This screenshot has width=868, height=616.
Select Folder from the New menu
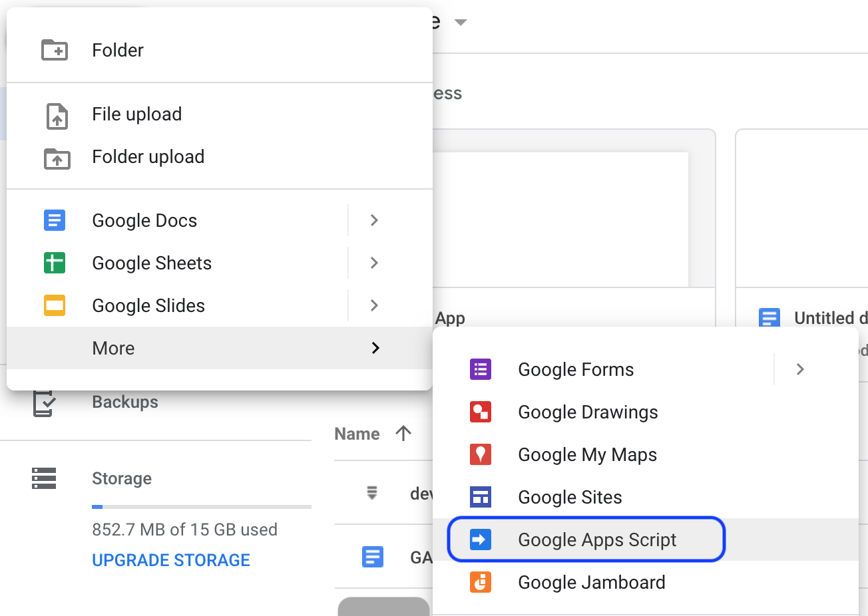[x=220, y=50]
